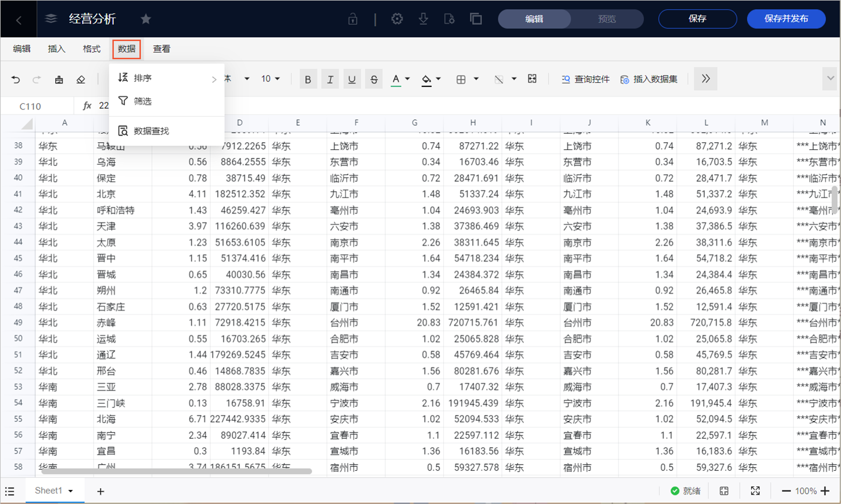The height and width of the screenshot is (504, 841).
Task: Click the download icon in header
Action: click(423, 19)
